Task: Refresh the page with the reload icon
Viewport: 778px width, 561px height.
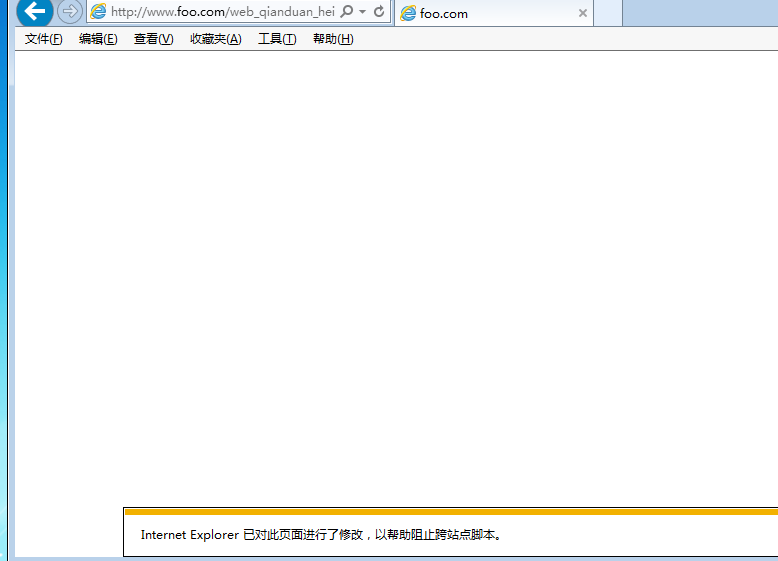Action: (x=379, y=11)
